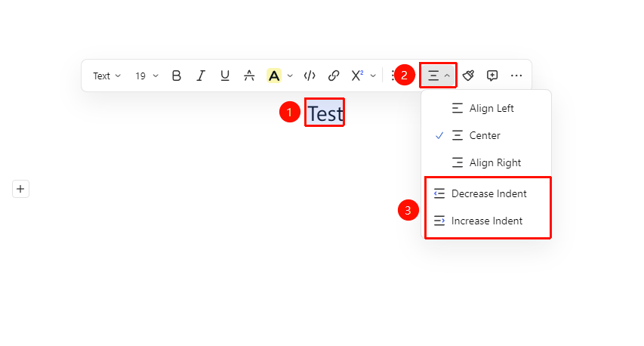Image resolution: width=644 pixels, height=346 pixels.
Task: Open the more options ellipsis menu
Action: [516, 76]
